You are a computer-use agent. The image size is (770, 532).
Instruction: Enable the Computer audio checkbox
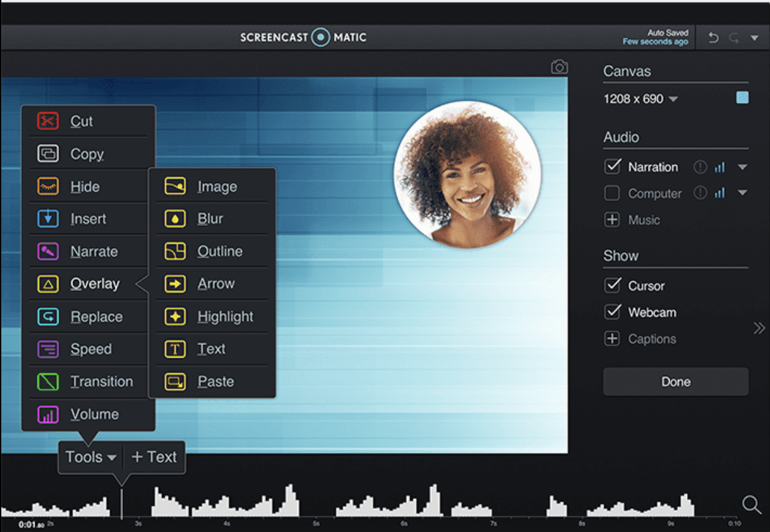(x=612, y=193)
